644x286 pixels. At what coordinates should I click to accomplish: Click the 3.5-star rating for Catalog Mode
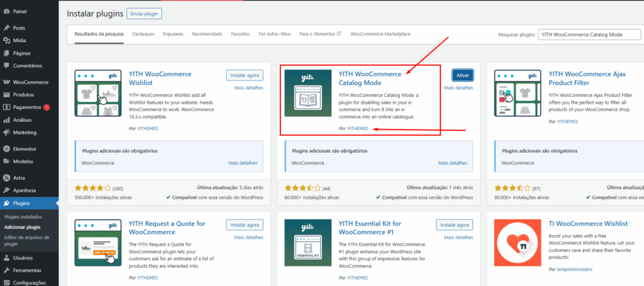click(303, 189)
